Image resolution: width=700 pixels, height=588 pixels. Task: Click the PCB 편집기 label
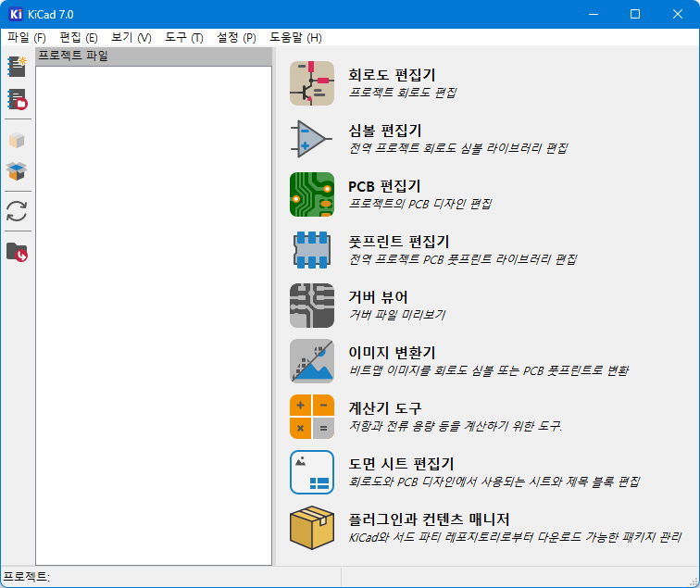coord(384,186)
